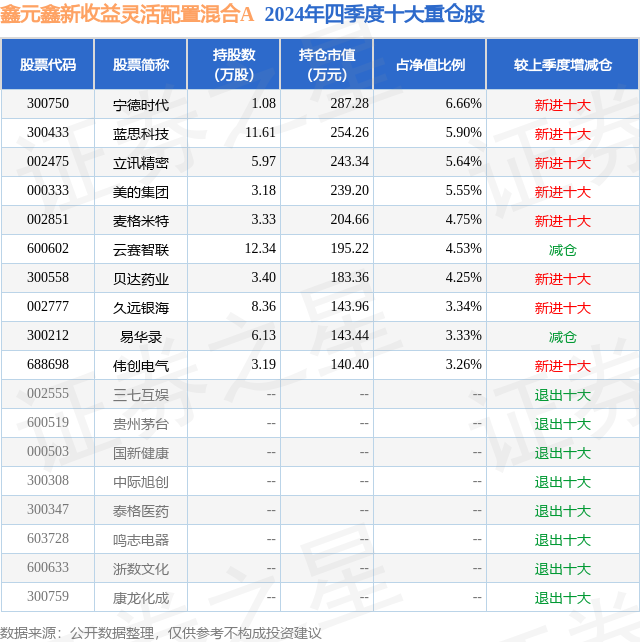
Task: Click stock name 贵州茅台
Action: [141, 425]
